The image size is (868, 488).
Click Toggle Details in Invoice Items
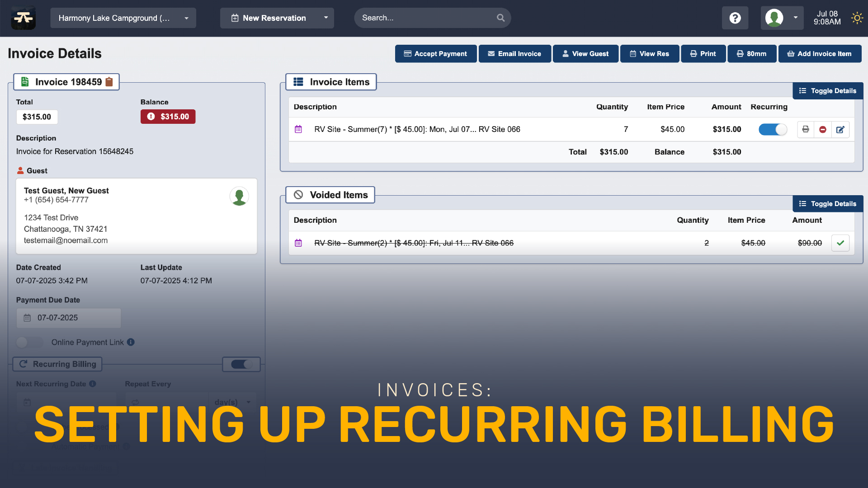(828, 91)
